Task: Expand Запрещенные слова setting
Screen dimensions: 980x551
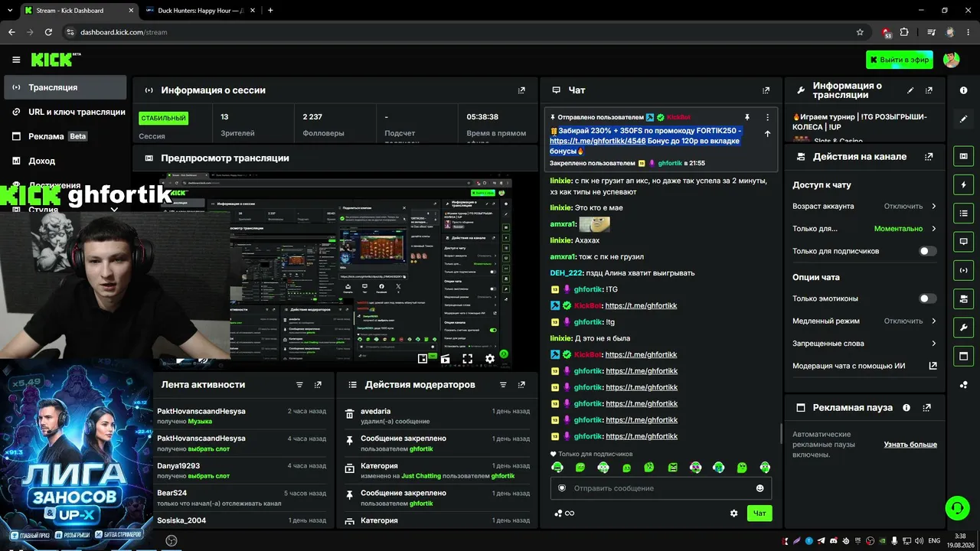Action: 864,344
